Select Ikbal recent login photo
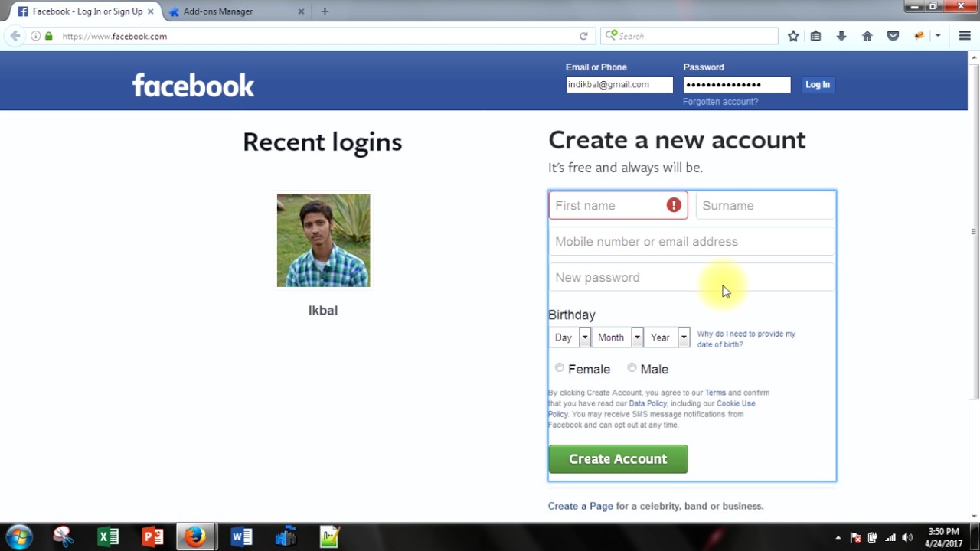Image resolution: width=980 pixels, height=551 pixels. pyautogui.click(x=323, y=240)
